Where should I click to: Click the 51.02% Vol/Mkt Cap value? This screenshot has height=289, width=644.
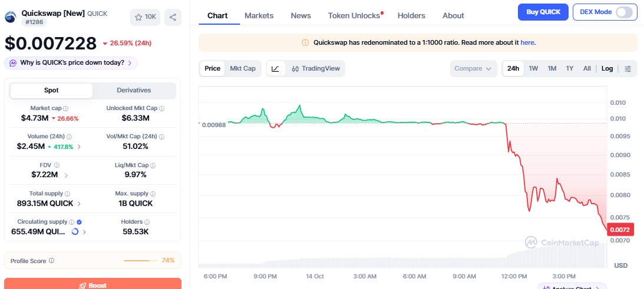(x=136, y=146)
